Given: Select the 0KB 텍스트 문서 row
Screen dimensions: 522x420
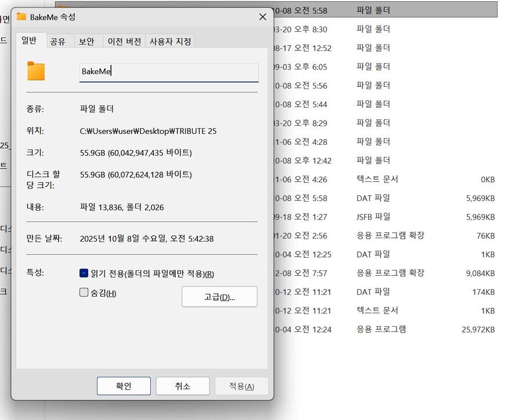Looking at the screenshot, I should pyautogui.click(x=383, y=179).
